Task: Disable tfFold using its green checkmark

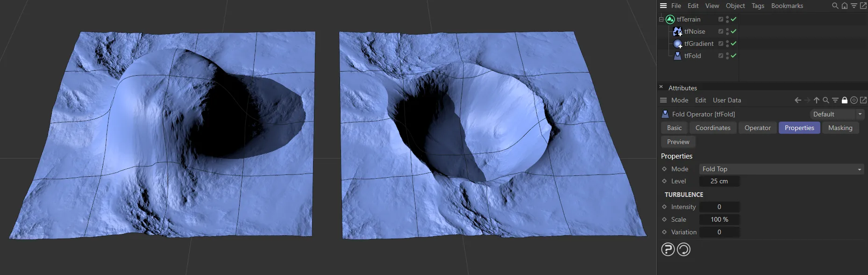Action: [733, 56]
